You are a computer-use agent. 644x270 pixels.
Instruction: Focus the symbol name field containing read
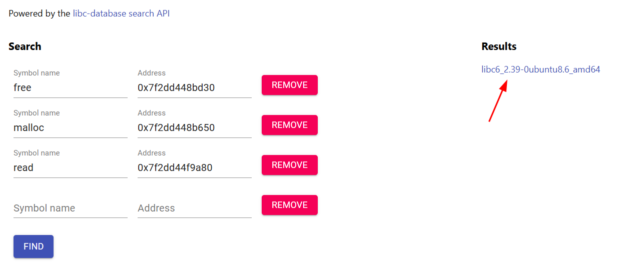(x=70, y=168)
